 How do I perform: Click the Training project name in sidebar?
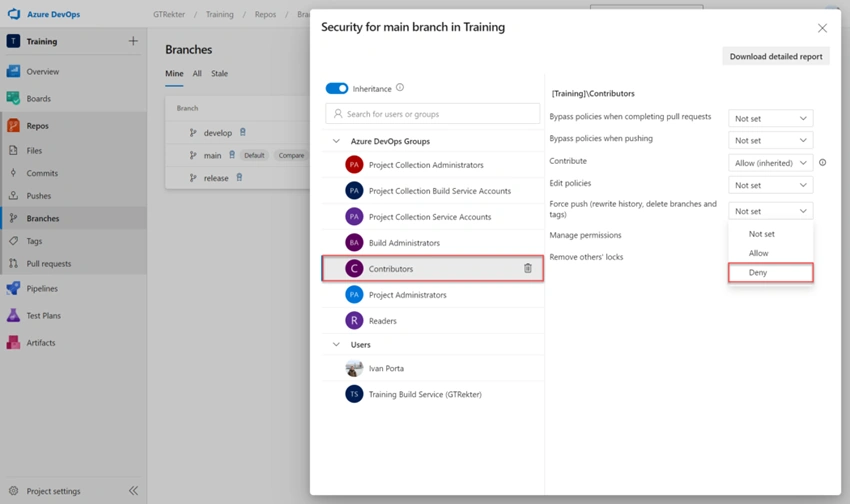point(42,41)
